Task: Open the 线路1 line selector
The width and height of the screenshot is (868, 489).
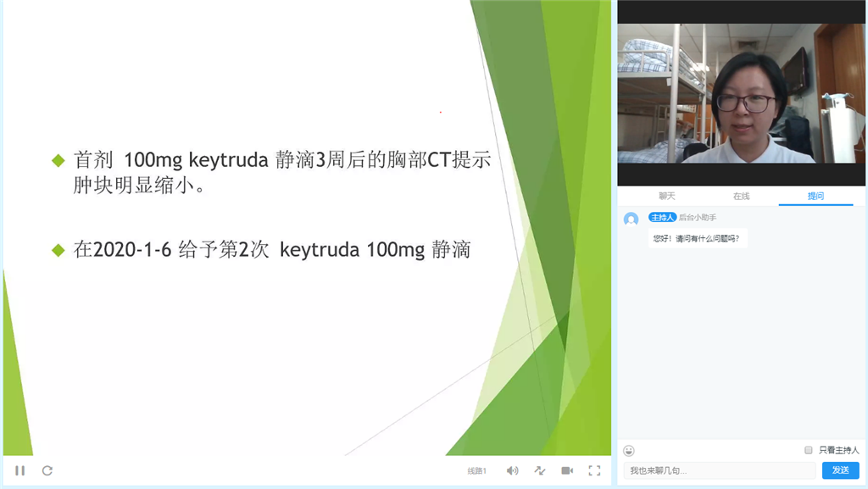Action: (x=477, y=471)
